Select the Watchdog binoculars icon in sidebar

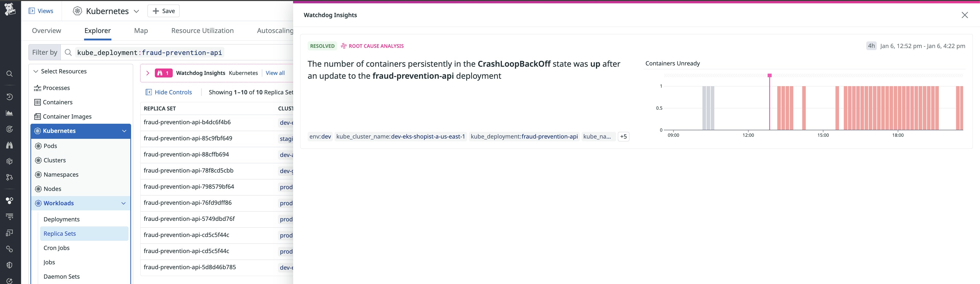coord(9,145)
